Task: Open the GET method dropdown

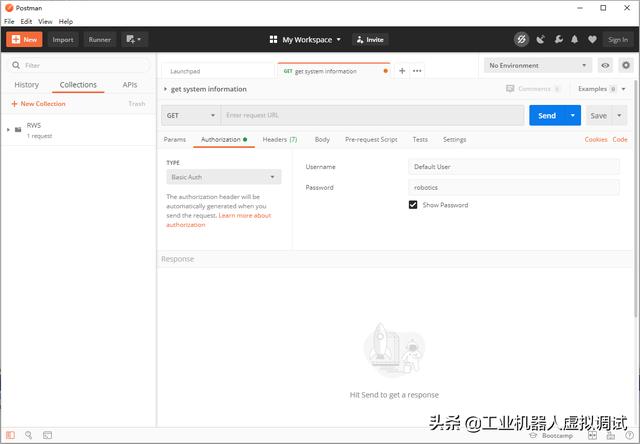Action: coord(191,115)
